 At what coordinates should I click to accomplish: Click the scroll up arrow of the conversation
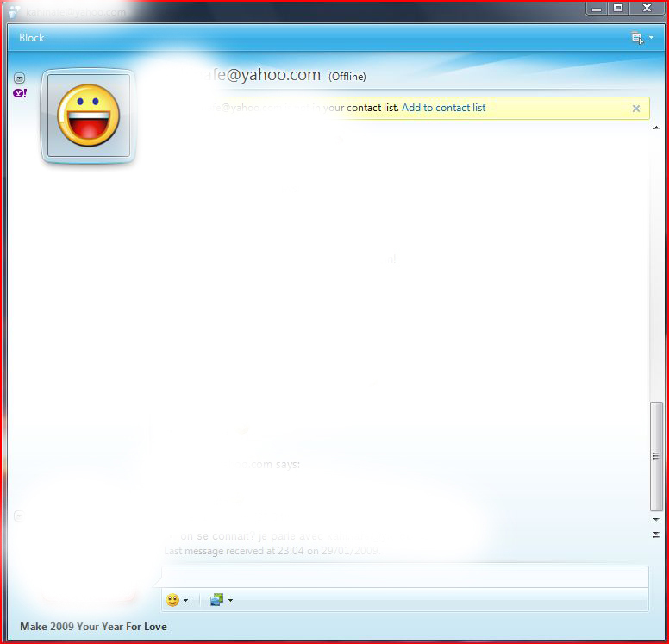[x=656, y=128]
